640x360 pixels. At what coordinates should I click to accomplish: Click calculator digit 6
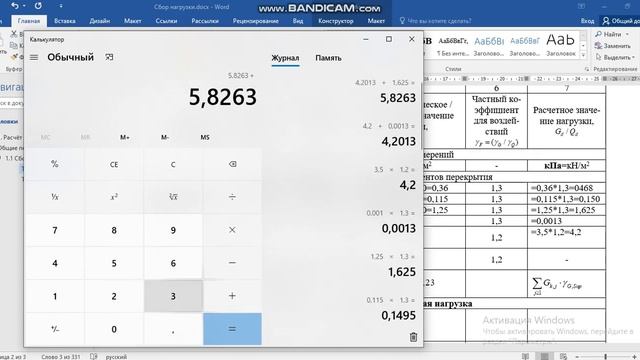click(x=173, y=263)
